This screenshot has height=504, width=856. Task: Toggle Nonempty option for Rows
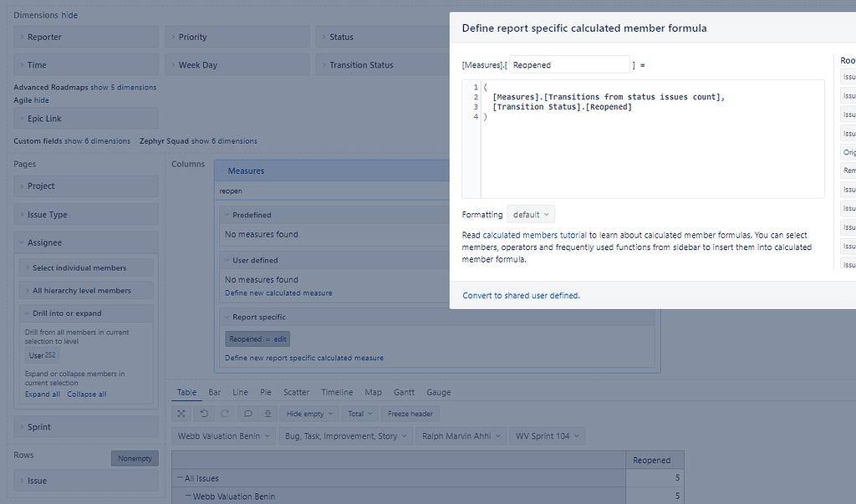[135, 457]
